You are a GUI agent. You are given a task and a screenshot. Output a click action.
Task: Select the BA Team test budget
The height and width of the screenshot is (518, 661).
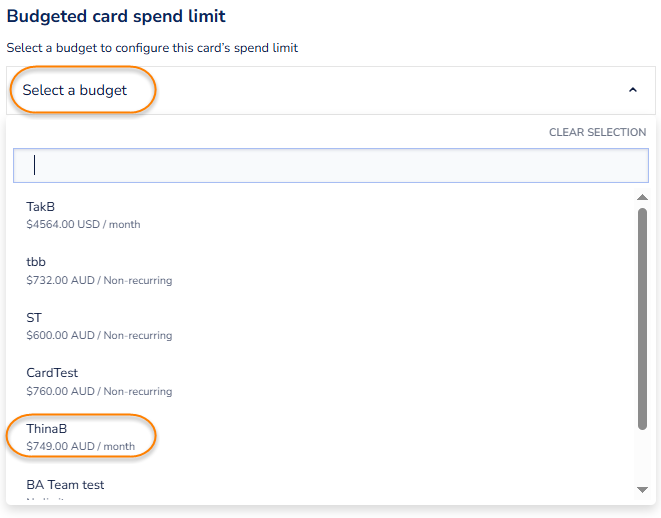click(65, 485)
